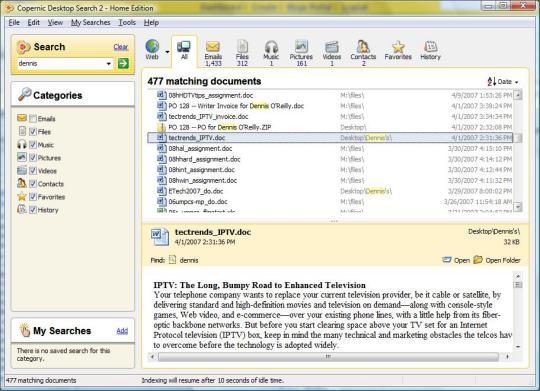Click the Word document icon in preview header
This screenshot has width=540, height=391.
tap(160, 237)
